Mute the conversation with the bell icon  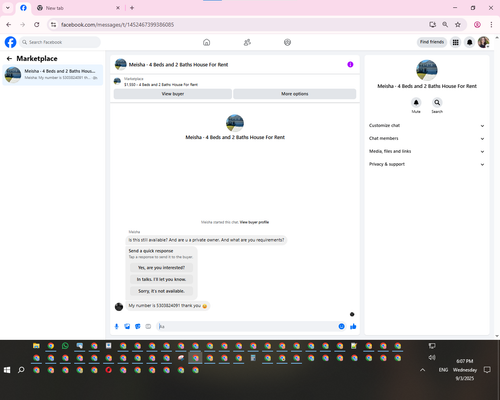[416, 102]
